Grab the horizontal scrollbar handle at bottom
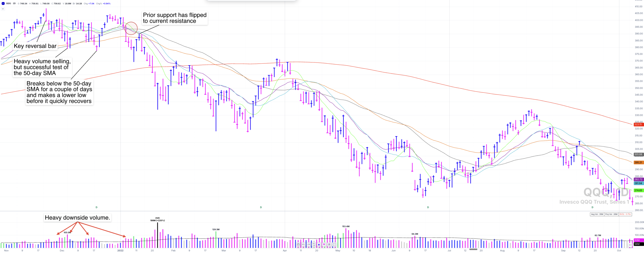 [x=473, y=249]
